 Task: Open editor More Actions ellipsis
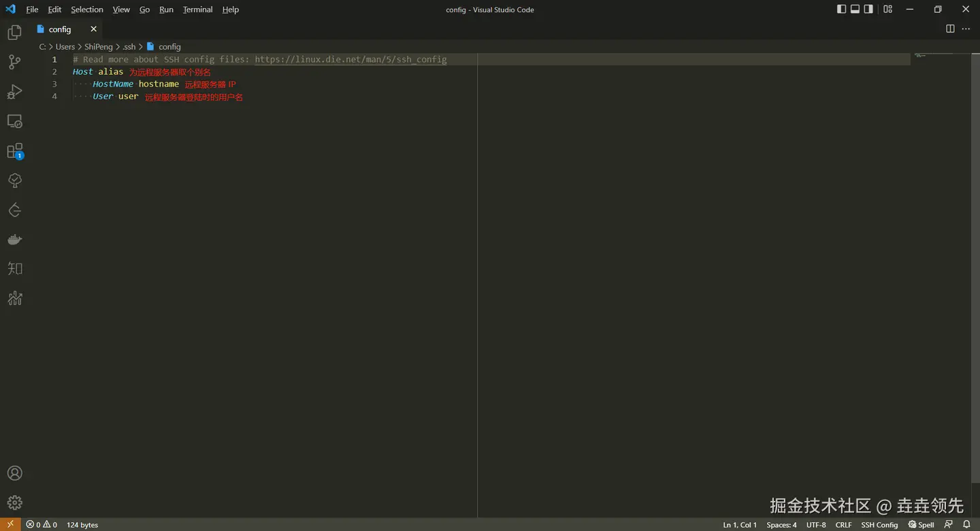(x=966, y=29)
